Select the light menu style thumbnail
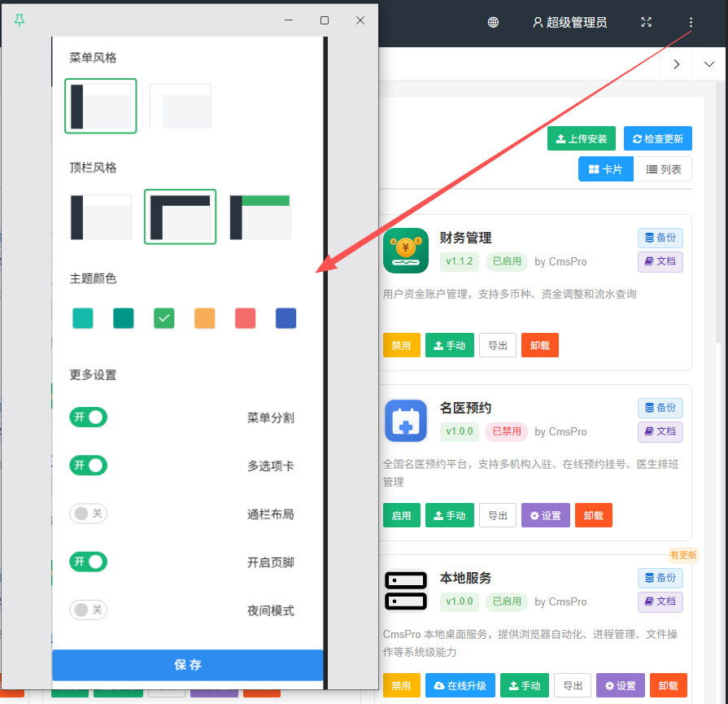This screenshot has height=704, width=728. [180, 106]
